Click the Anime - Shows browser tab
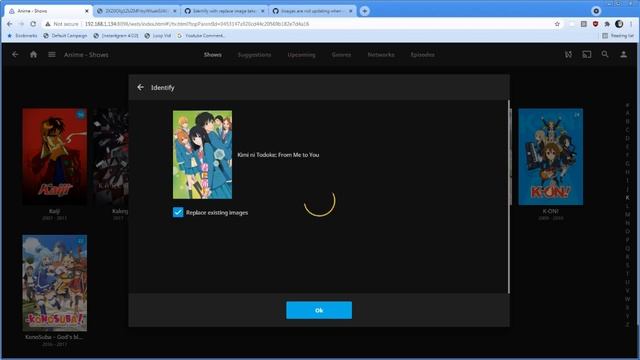 pos(48,11)
